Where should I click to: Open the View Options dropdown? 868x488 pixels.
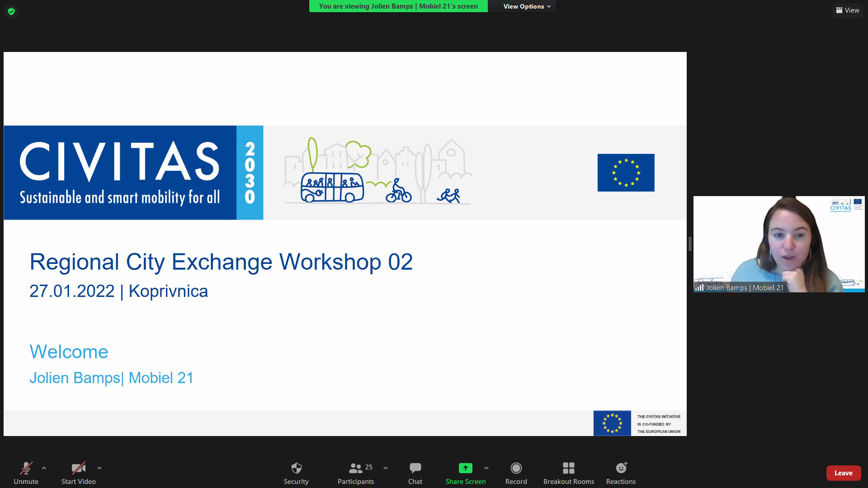[527, 6]
